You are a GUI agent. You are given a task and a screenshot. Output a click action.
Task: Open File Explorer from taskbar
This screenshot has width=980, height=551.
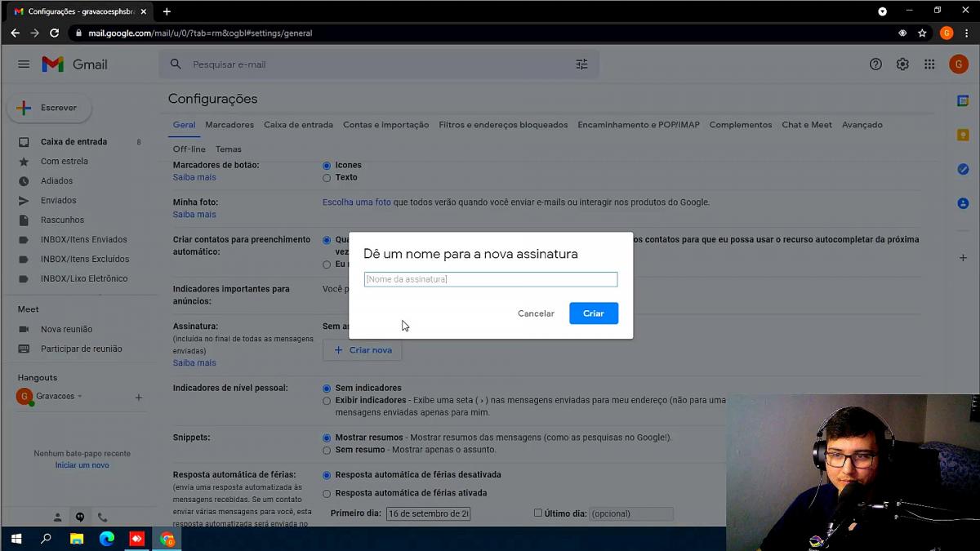(77, 539)
